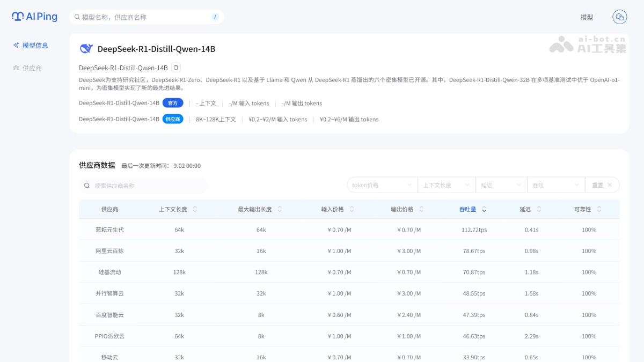
Task: Toggle sort on 吞吐量 column
Action: click(x=484, y=209)
